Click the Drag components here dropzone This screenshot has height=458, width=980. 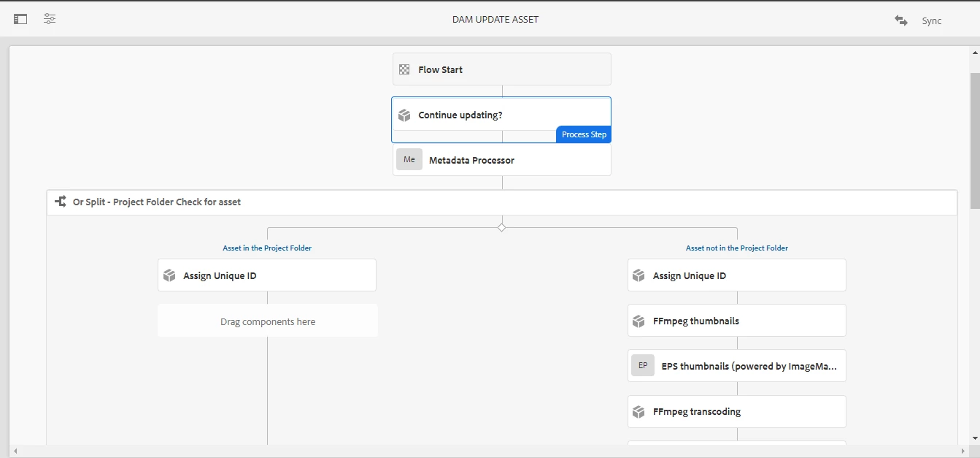pos(268,321)
